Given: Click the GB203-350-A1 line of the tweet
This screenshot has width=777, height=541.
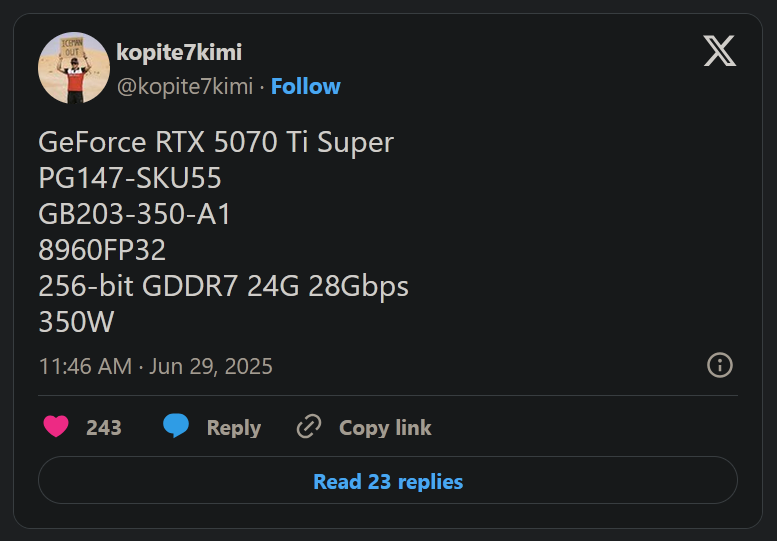Looking at the screenshot, I should tap(135, 214).
